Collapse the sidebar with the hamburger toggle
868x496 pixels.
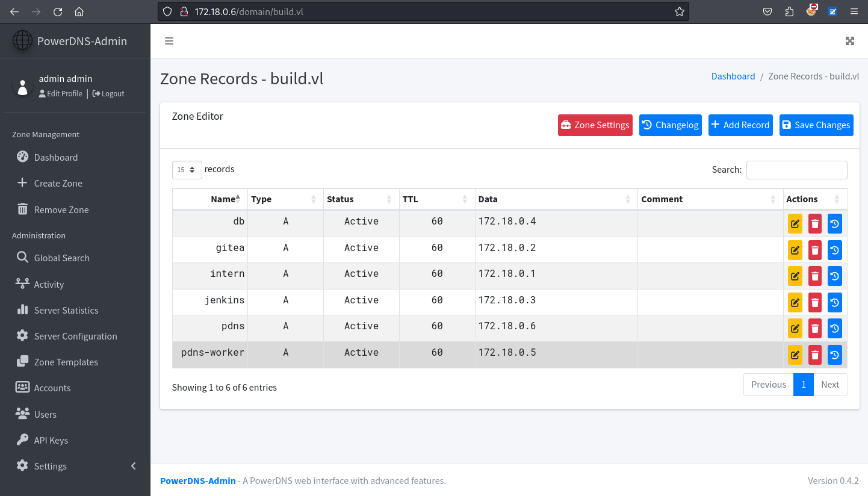[169, 41]
